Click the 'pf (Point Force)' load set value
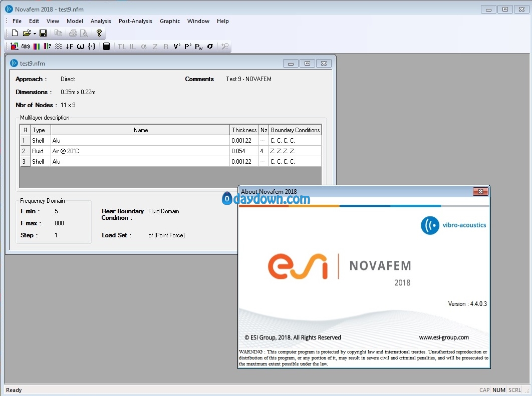Screen dimensions: 532x396 (166, 235)
